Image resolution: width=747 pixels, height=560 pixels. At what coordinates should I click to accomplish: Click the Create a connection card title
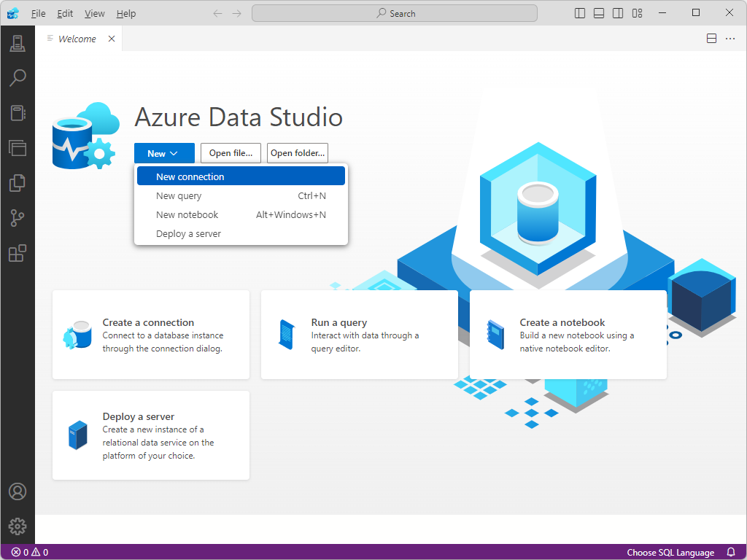(x=148, y=322)
